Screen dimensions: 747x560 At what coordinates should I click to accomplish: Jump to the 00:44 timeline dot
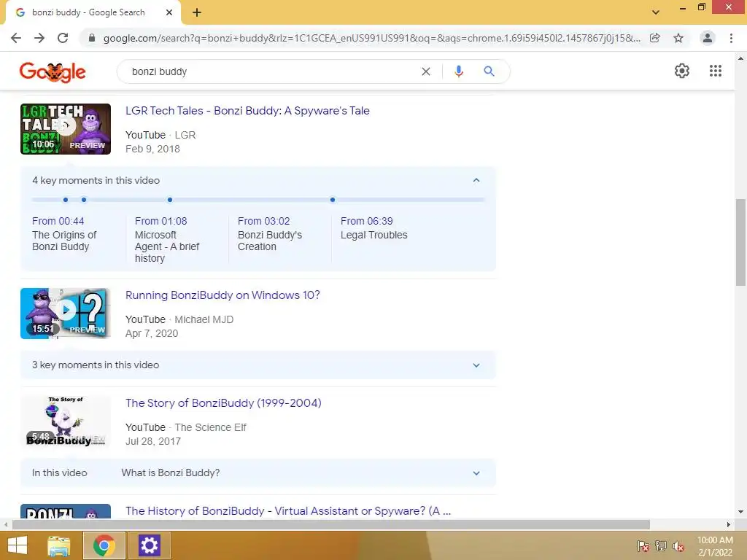[x=66, y=200]
